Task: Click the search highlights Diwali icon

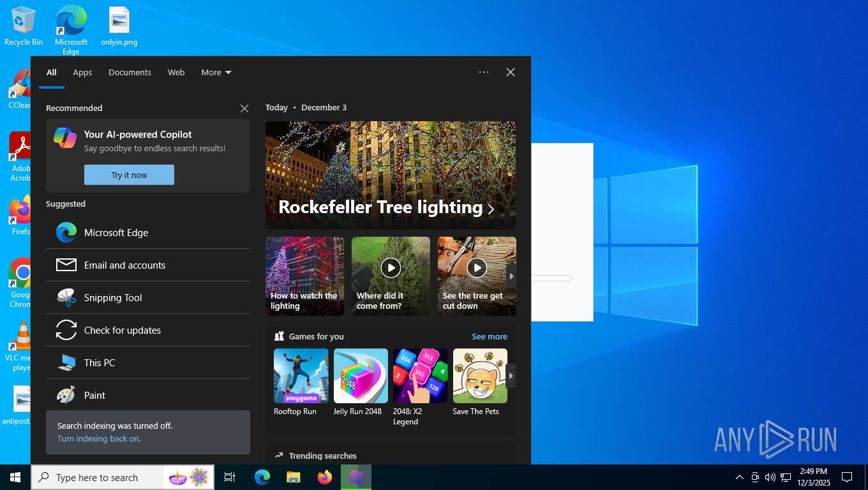Action: (189, 477)
